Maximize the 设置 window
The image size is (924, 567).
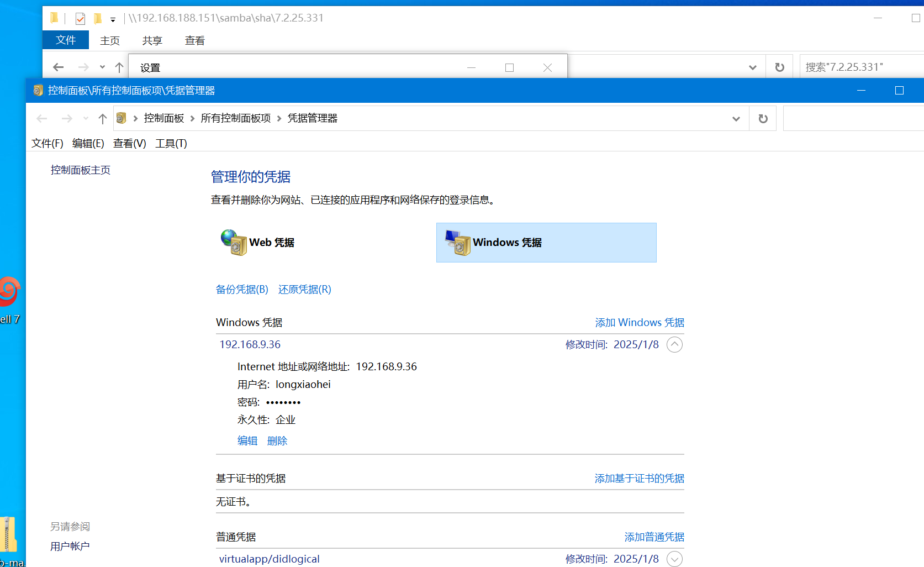point(509,67)
